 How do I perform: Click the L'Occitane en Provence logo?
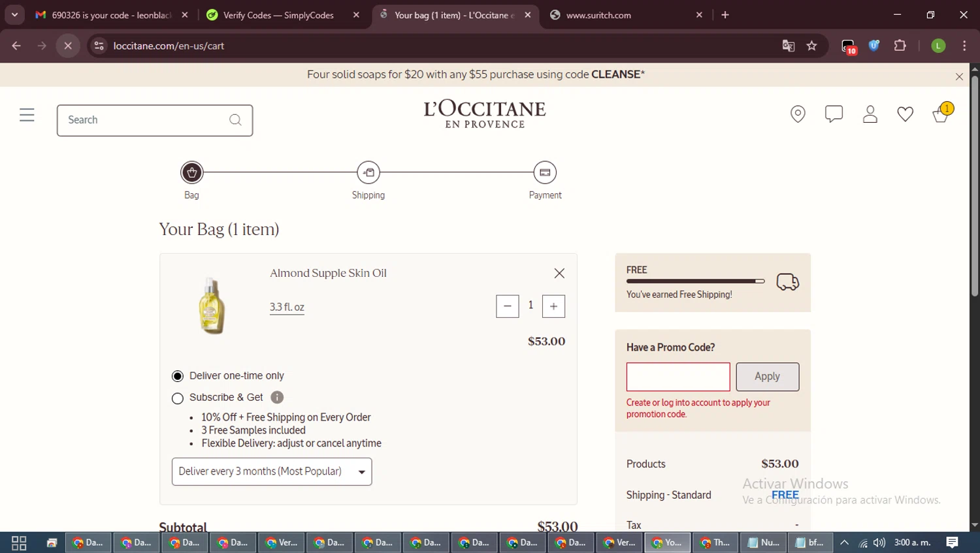(485, 114)
